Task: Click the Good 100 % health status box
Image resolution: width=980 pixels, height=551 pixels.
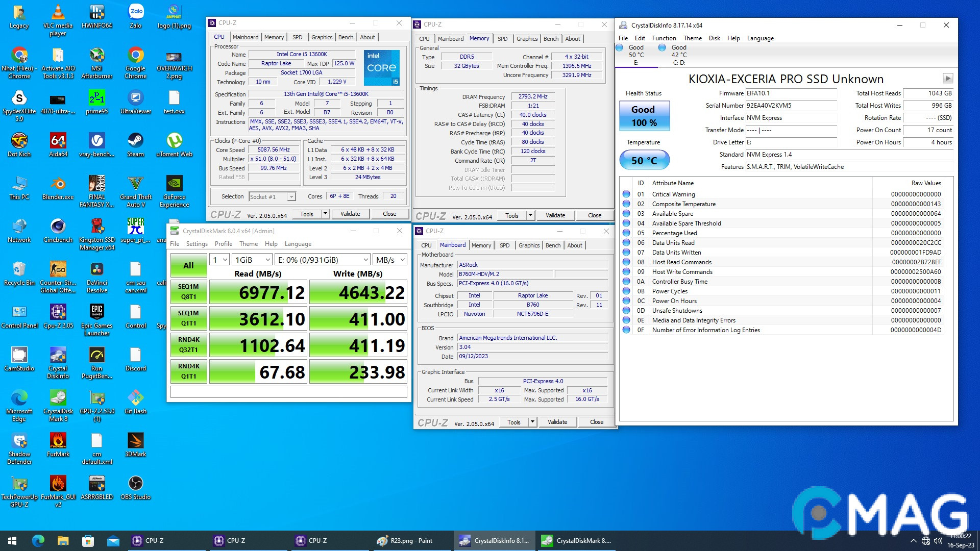Action: 644,116
